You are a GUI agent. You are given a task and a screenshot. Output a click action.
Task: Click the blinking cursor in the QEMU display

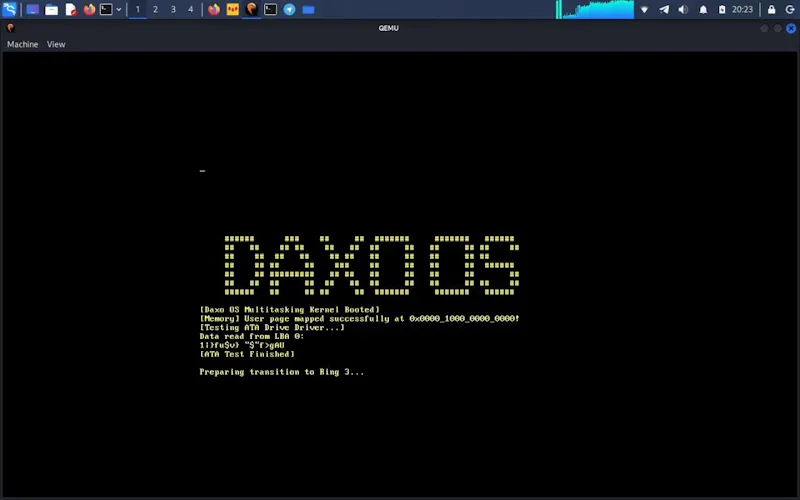203,171
